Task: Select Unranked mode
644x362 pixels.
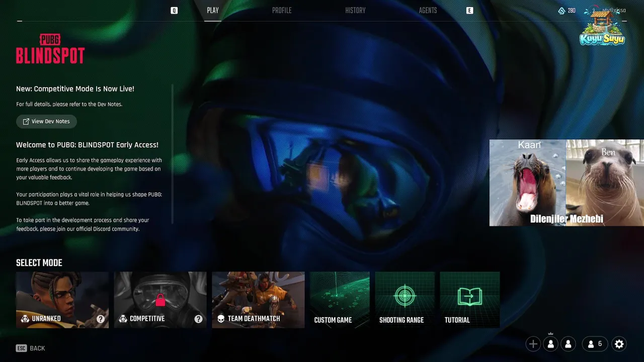Action: click(x=62, y=300)
